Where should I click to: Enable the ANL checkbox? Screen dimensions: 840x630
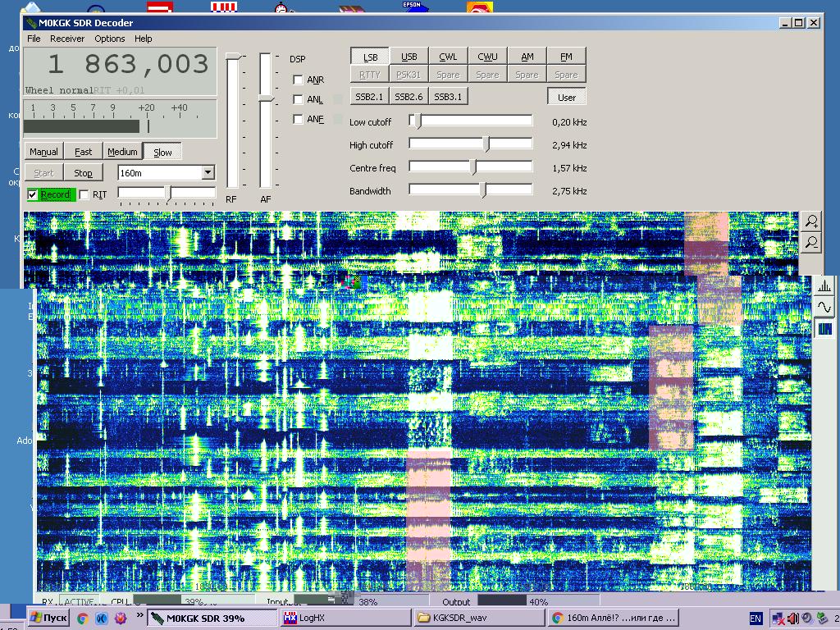(298, 100)
